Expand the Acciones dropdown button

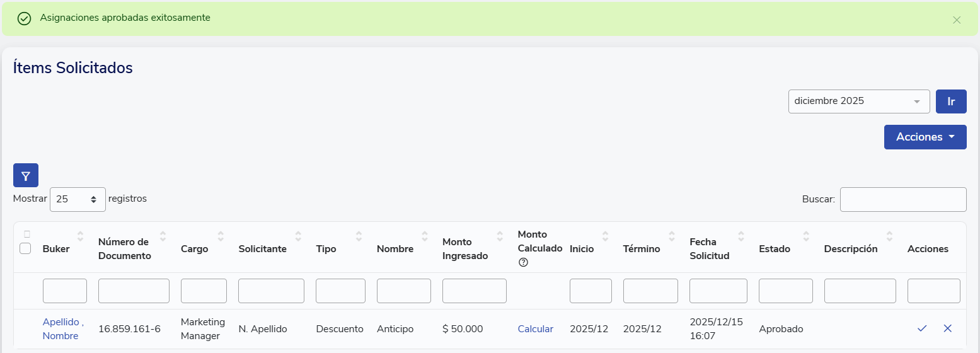click(925, 137)
